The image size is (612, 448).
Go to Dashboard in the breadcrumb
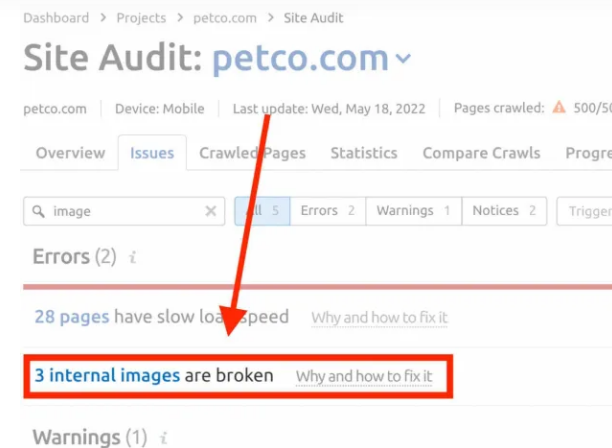(56, 18)
